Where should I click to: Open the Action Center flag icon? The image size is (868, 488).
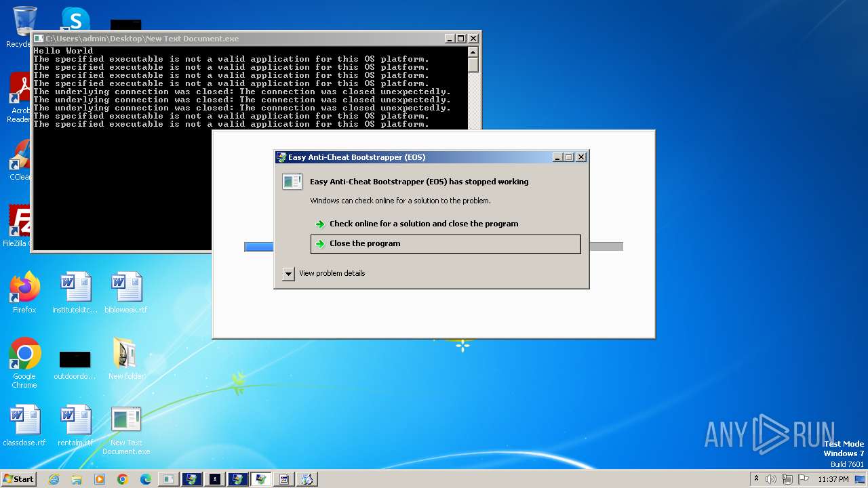802,479
